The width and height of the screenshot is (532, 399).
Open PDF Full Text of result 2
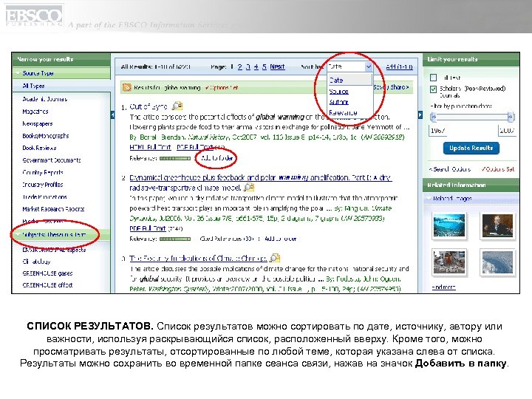[x=148, y=228]
